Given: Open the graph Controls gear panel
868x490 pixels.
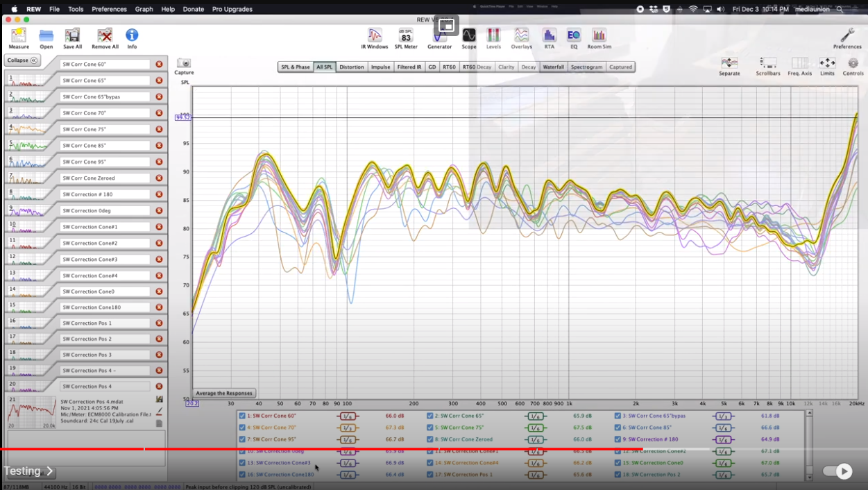Looking at the screenshot, I should coord(853,64).
